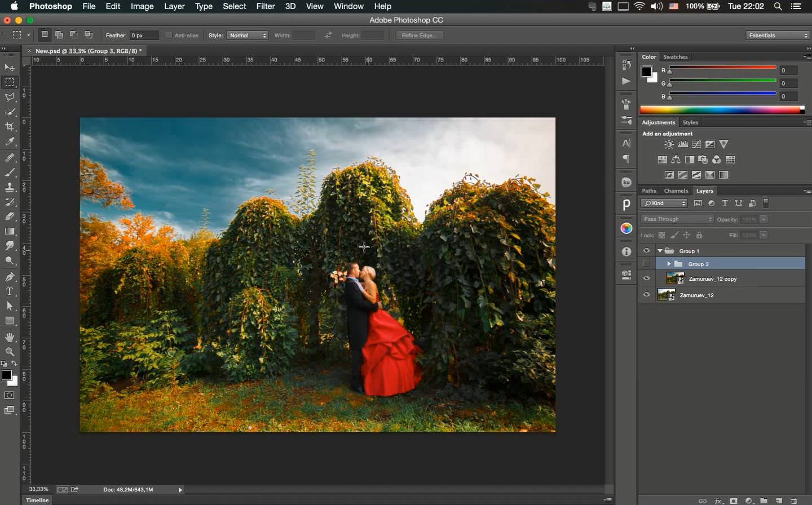The height and width of the screenshot is (505, 812).
Task: Click the Feather input field
Action: 144,36
